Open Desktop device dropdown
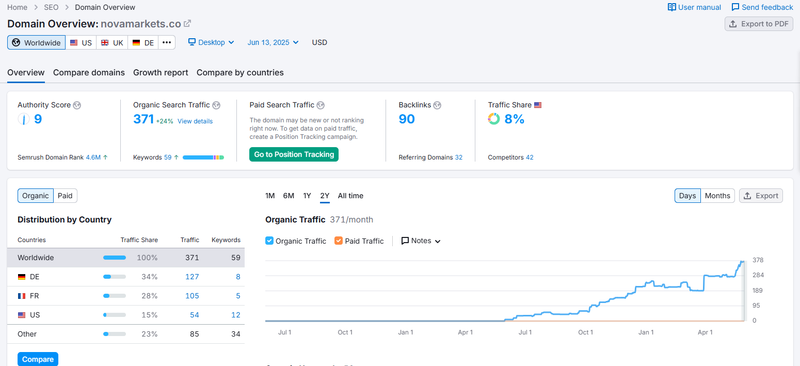Image resolution: width=800 pixels, height=366 pixels. coord(211,42)
